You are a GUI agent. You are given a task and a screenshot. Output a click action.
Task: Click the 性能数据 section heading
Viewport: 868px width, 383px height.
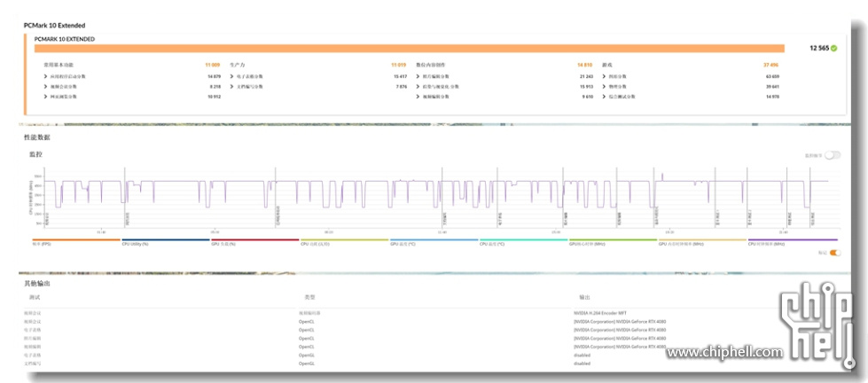(37, 137)
